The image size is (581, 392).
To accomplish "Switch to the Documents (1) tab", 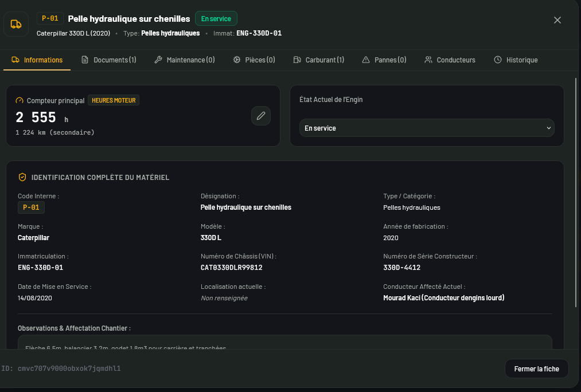I will [109, 60].
